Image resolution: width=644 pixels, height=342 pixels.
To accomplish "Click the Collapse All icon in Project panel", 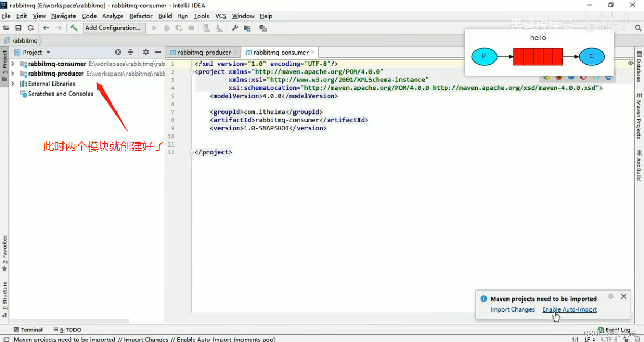I will pos(131,53).
